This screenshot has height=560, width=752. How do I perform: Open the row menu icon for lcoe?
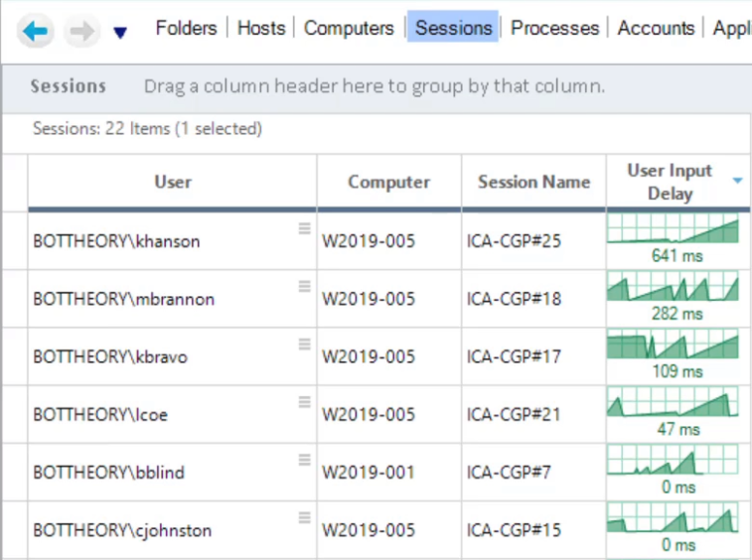click(305, 402)
